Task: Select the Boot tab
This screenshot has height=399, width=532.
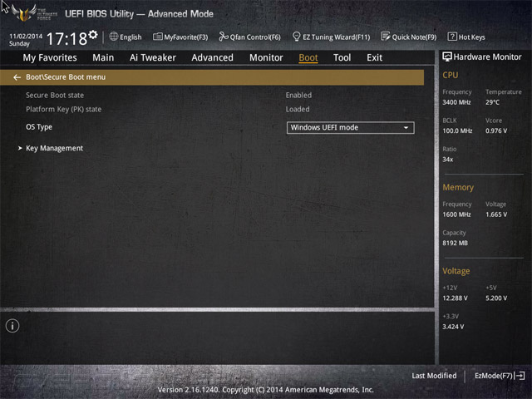Action: coord(308,57)
